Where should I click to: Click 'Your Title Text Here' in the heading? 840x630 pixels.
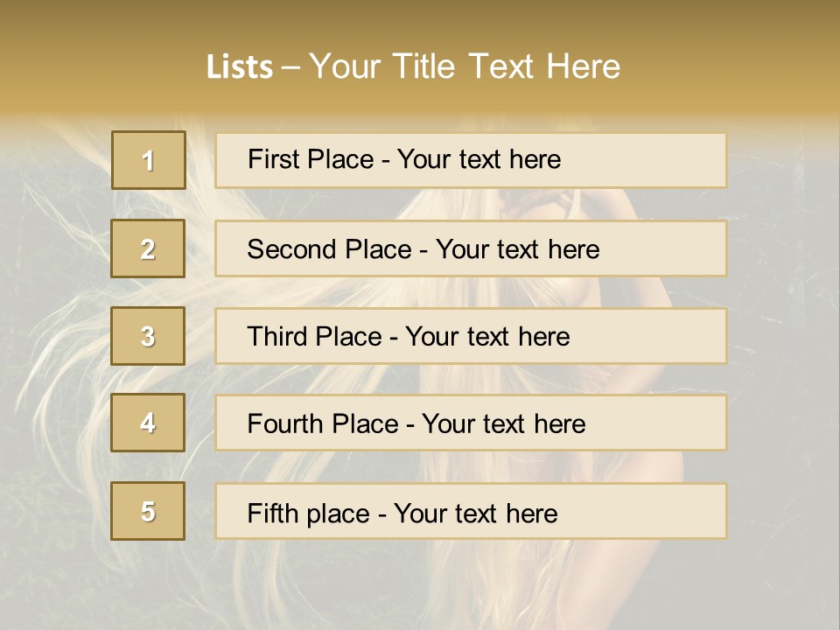click(465, 66)
